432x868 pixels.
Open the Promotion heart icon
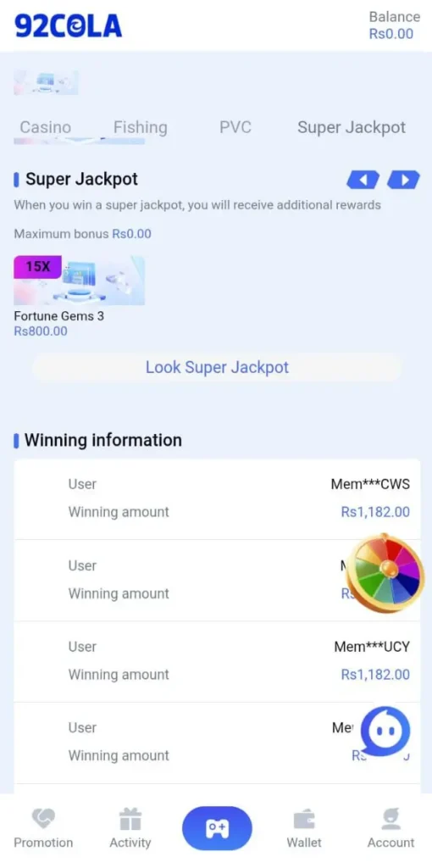pos(43,820)
